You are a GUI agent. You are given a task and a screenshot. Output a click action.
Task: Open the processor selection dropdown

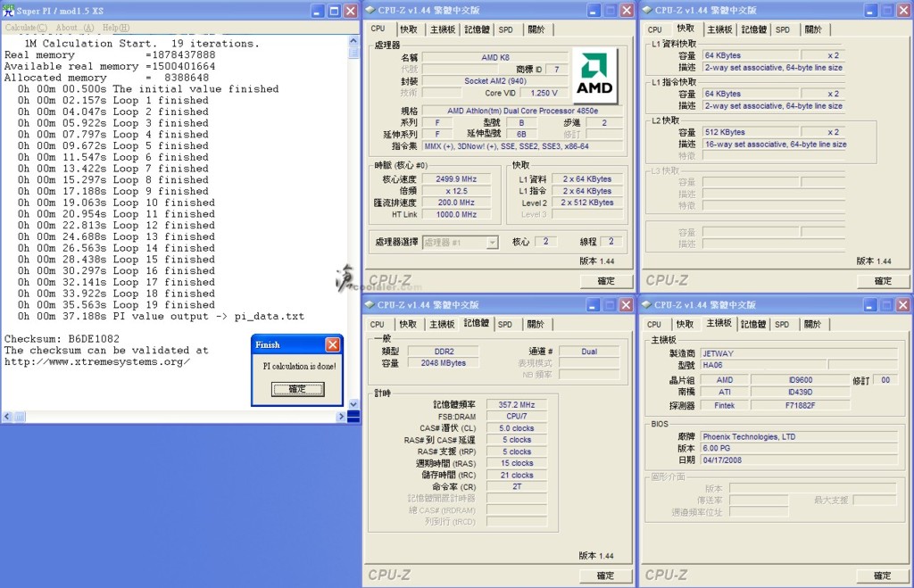(493, 243)
